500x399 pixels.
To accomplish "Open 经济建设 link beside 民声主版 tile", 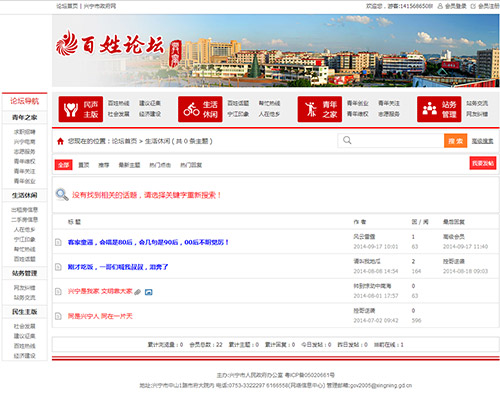I will [150, 114].
